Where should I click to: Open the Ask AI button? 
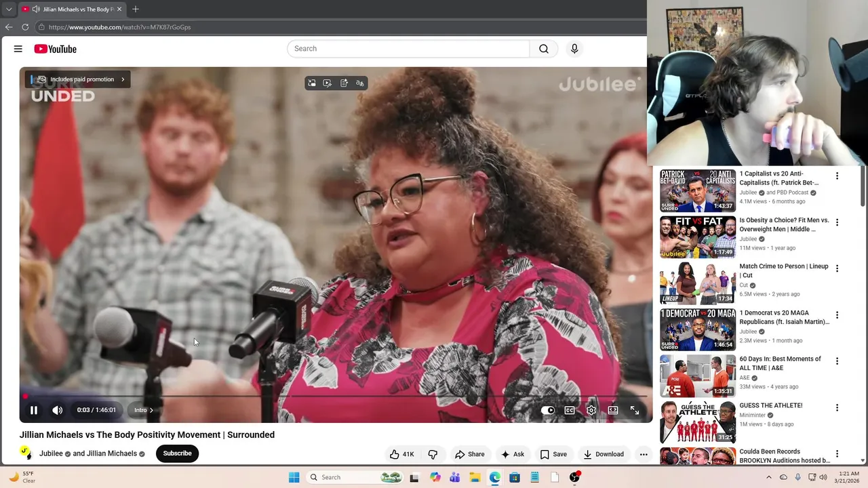point(513,454)
